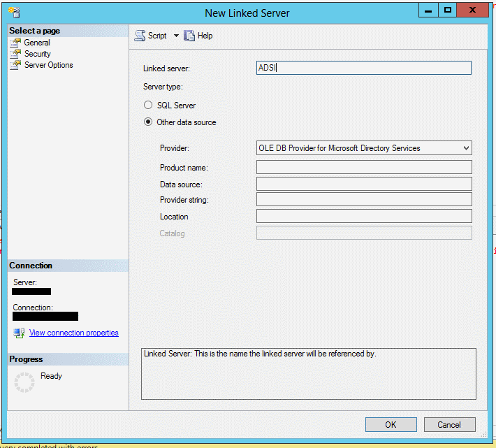This screenshot has height=448, width=496.
Task: Click the Help icon in toolbar
Action: click(189, 36)
